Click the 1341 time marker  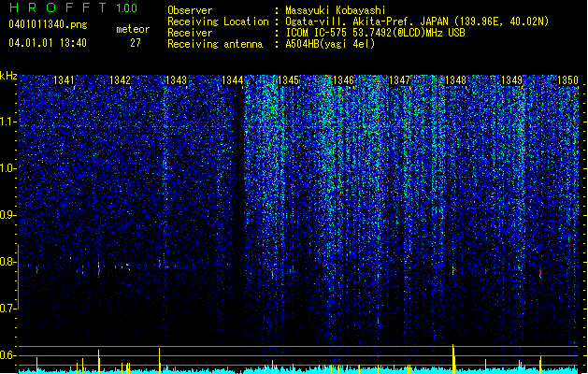64,79
